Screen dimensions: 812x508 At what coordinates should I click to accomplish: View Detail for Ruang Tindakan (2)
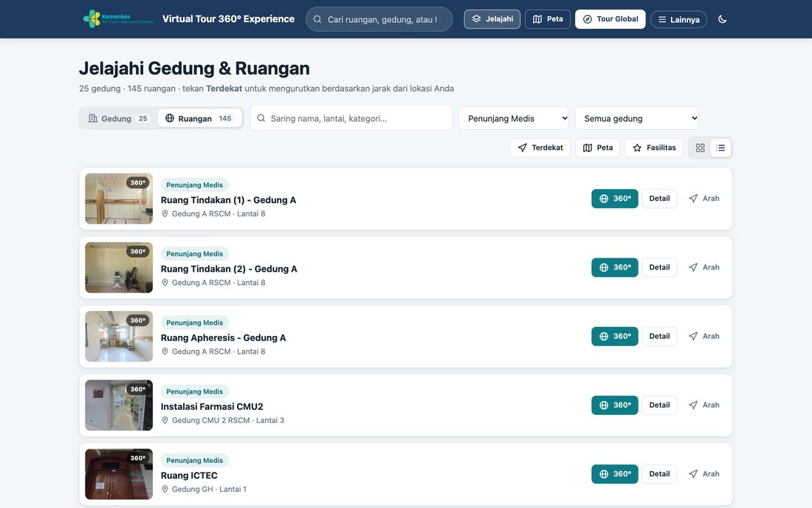pyautogui.click(x=659, y=267)
